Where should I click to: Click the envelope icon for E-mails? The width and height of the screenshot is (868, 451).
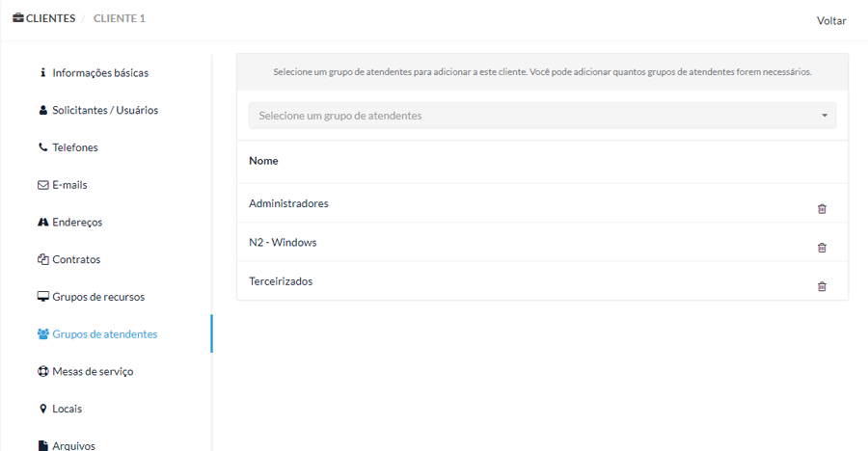(42, 185)
